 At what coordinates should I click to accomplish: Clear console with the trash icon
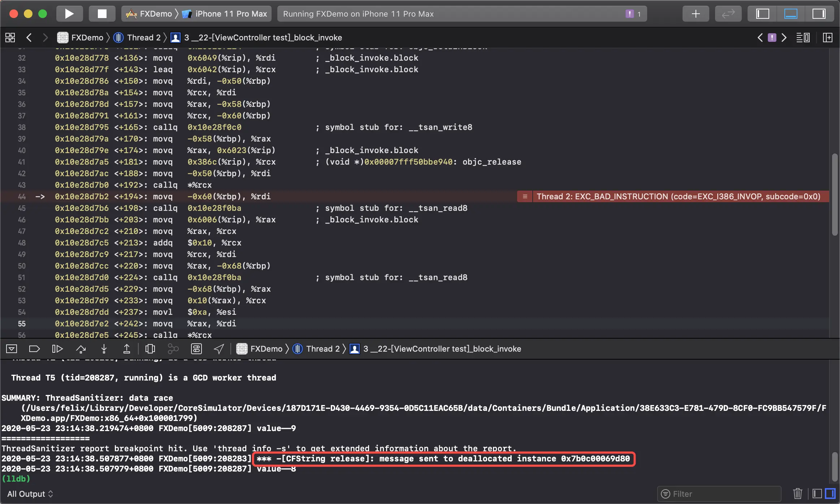click(x=797, y=494)
